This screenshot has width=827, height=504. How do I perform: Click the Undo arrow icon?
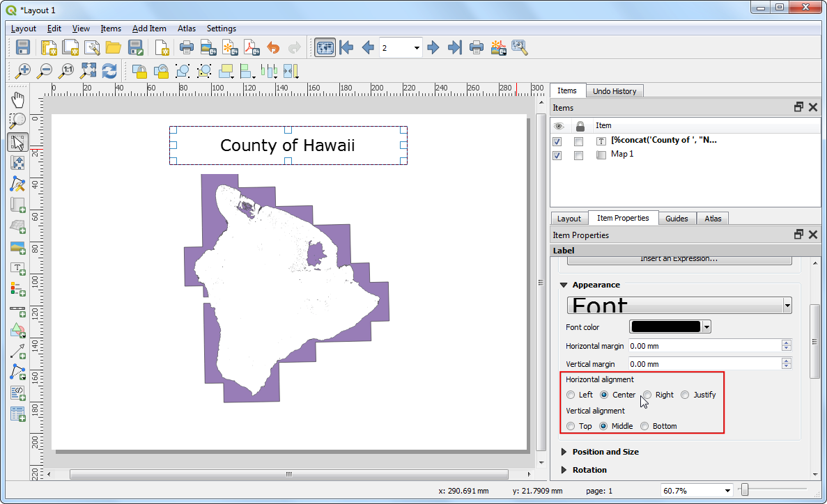(273, 47)
